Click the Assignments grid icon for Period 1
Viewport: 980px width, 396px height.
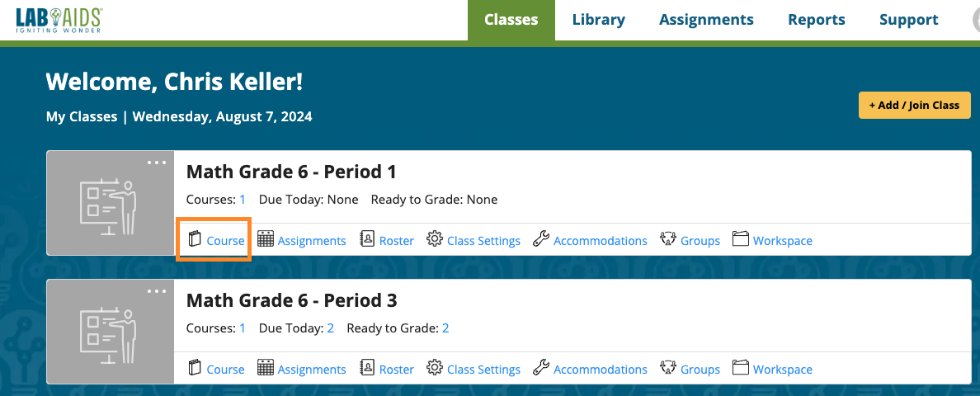(x=266, y=239)
